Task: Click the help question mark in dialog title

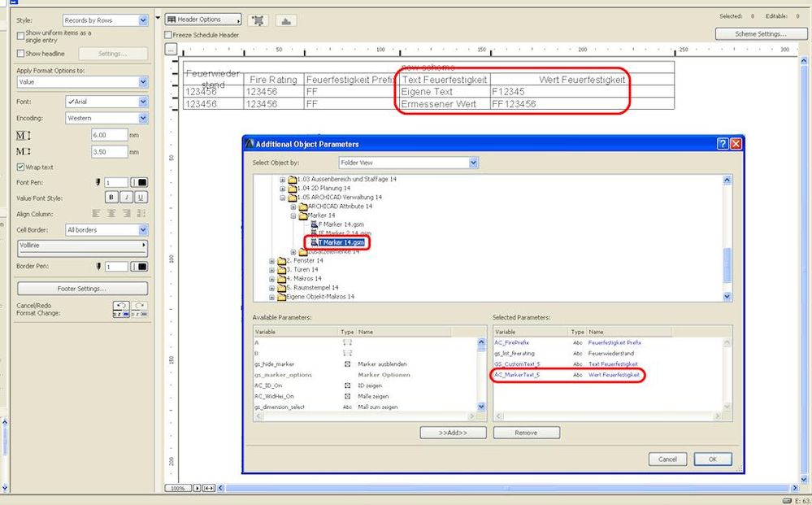Action: pyautogui.click(x=723, y=144)
